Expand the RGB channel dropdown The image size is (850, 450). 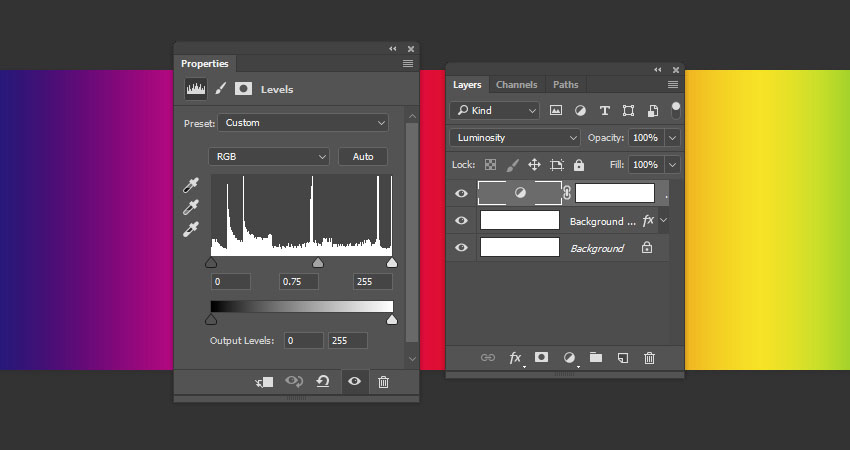coord(268,157)
